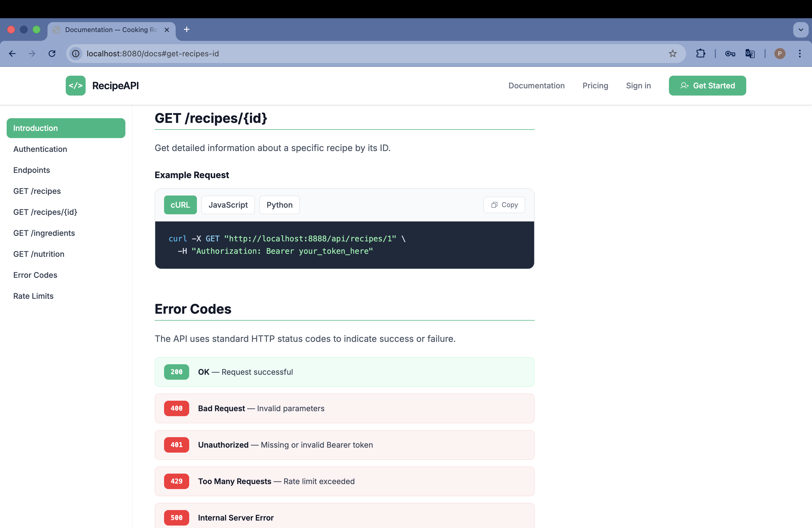Open the browser extensions puzzle icon
The width and height of the screenshot is (812, 528).
tap(700, 54)
